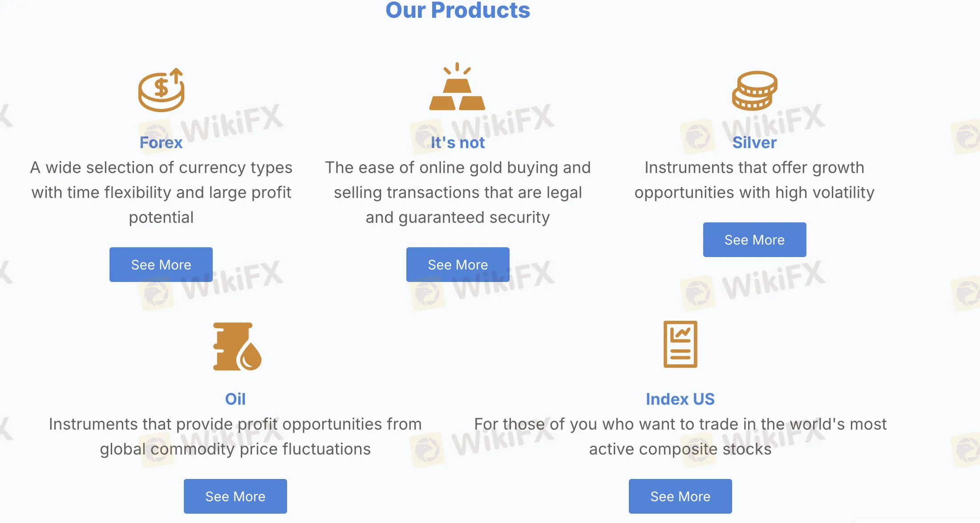The height and width of the screenshot is (523, 980).
Task: Click the Forex currency types description
Action: tap(161, 192)
